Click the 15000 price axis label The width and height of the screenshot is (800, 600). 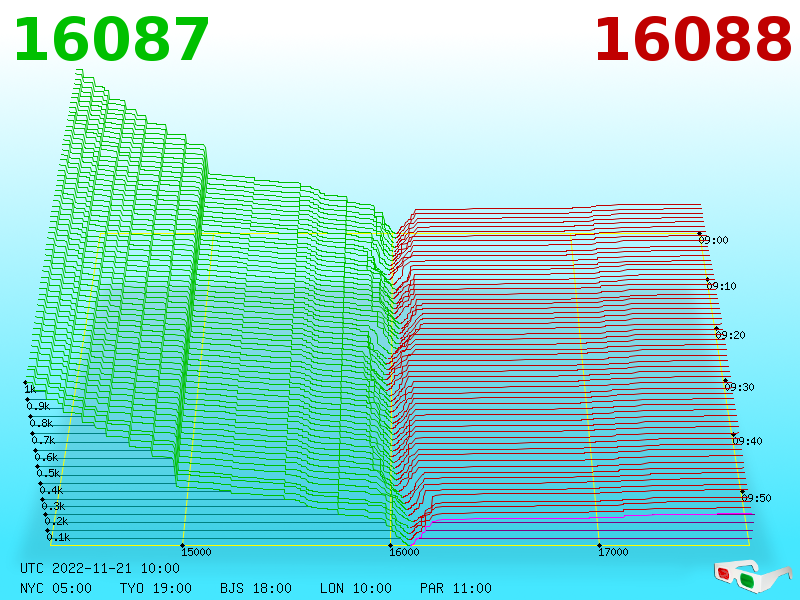click(x=196, y=552)
